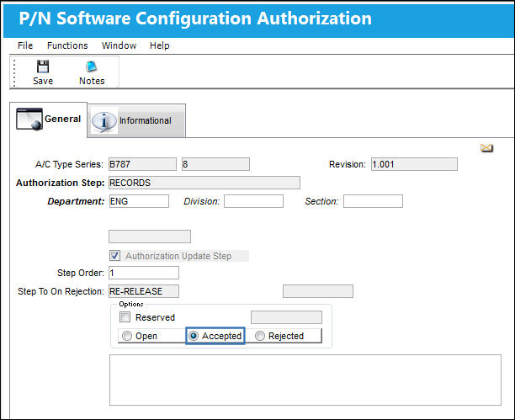The height and width of the screenshot is (420, 515).
Task: Click the empty Division input field
Action: (253, 201)
